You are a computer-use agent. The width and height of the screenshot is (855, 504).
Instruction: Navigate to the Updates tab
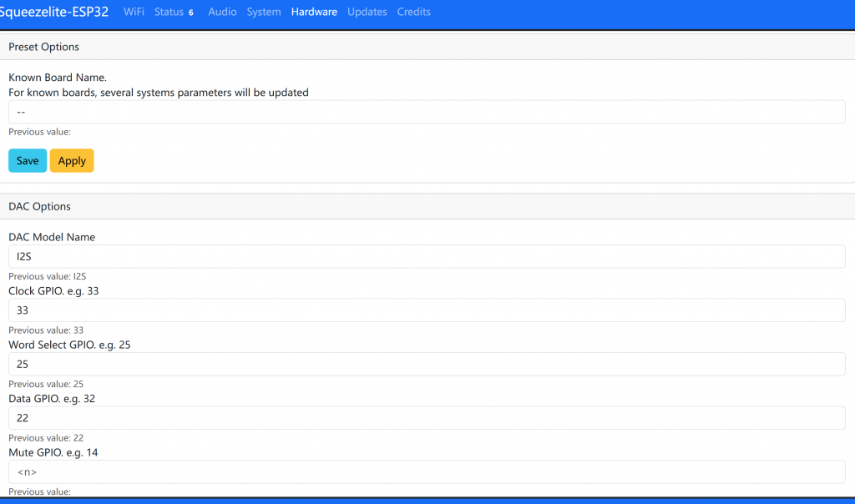(x=367, y=12)
